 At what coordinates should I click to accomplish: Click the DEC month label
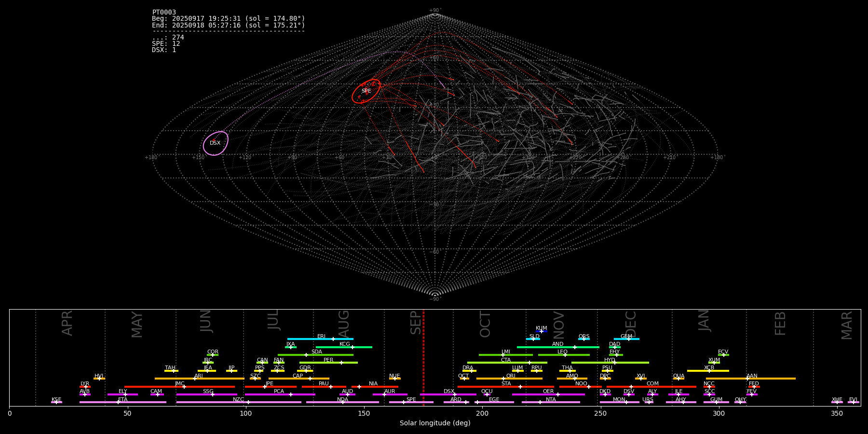[631, 324]
